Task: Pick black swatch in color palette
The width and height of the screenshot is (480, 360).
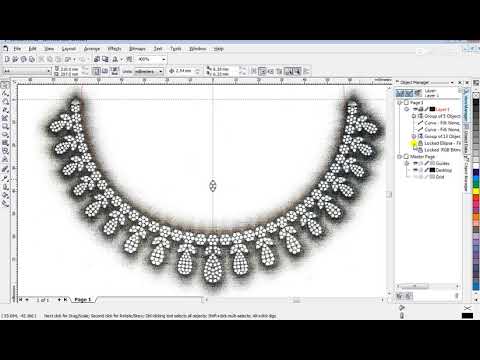Action: point(476,102)
